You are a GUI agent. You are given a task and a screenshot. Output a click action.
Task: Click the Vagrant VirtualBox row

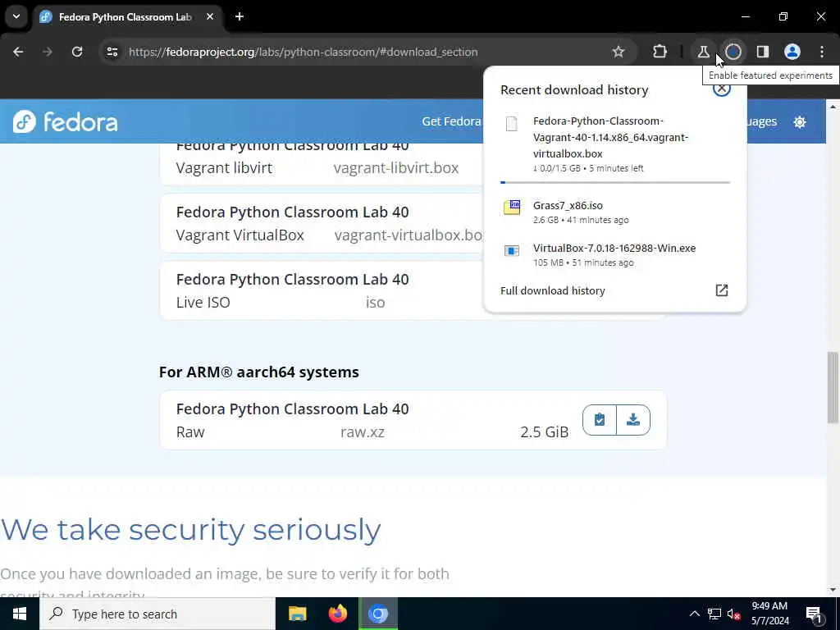coord(322,223)
